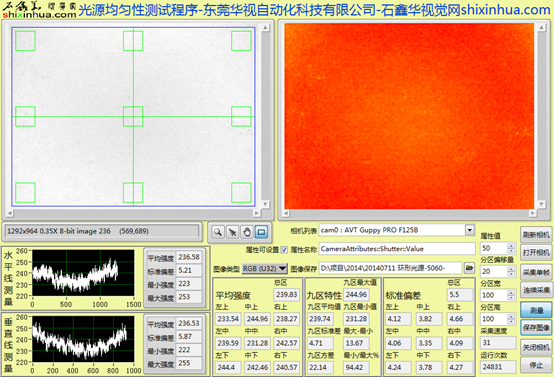Open folder browser for 图像保存 path

point(469,268)
